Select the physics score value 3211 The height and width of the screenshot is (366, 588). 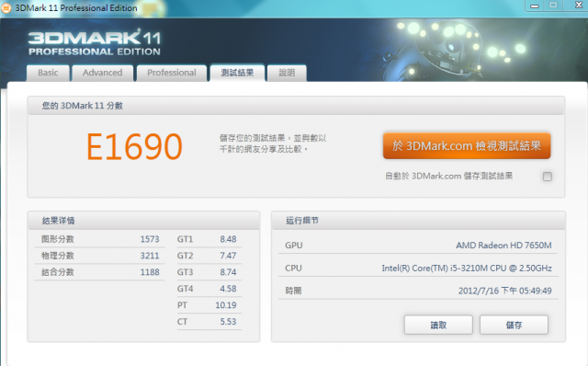pos(150,256)
